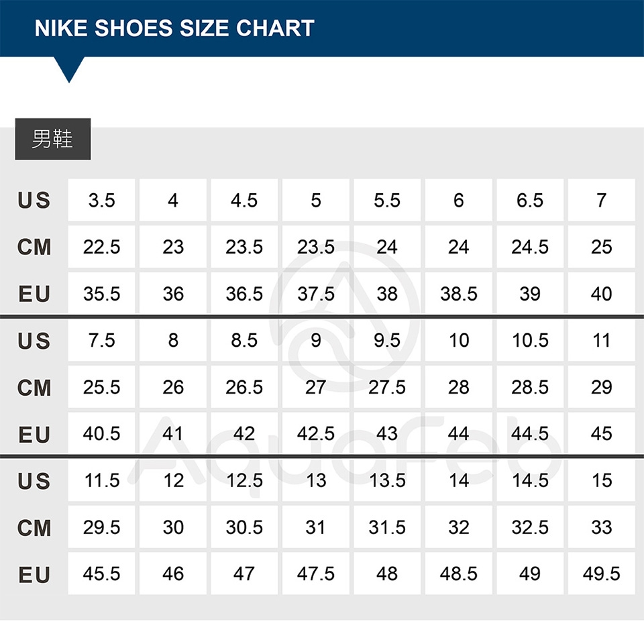Screen dimensions: 644x644
Task: Select EU size 49.5 cell
Action: coord(602,574)
